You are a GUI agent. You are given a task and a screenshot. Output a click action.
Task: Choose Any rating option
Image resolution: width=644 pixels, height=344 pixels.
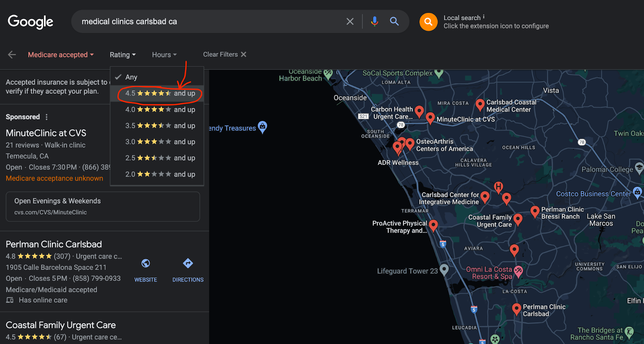(157, 77)
